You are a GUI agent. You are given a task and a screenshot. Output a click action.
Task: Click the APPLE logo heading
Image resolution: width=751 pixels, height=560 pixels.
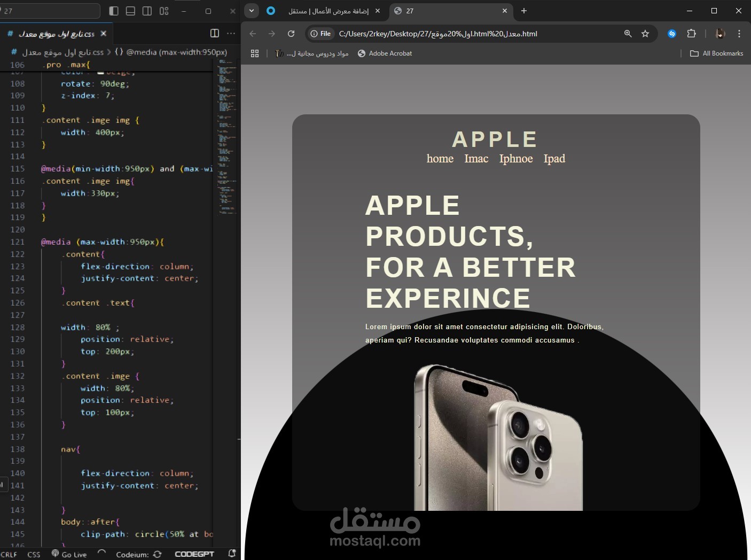495,139
